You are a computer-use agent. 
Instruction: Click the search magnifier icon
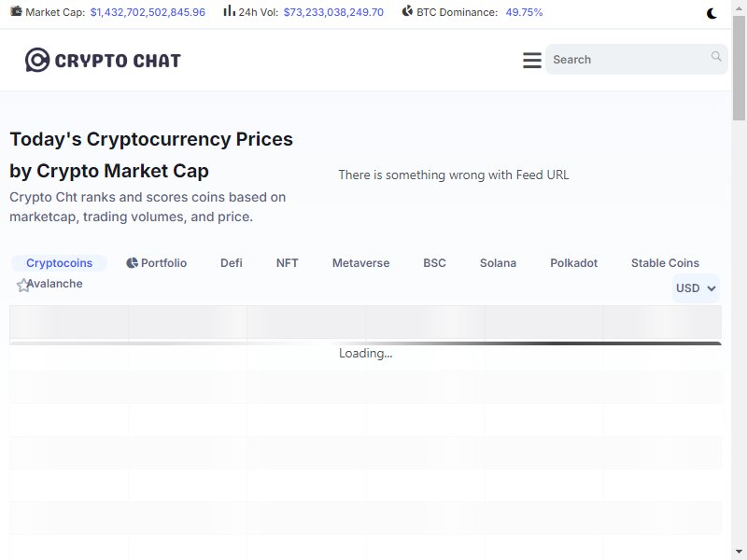[x=716, y=57]
